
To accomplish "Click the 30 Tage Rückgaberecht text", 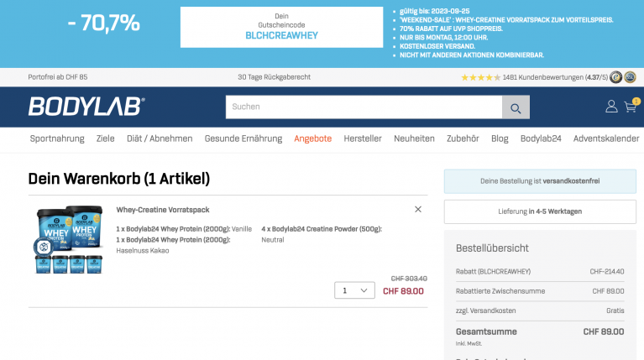I will (274, 77).
